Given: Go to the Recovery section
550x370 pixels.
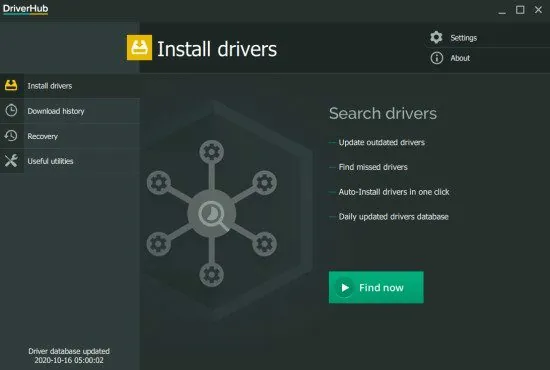Looking at the screenshot, I should 70,136.
